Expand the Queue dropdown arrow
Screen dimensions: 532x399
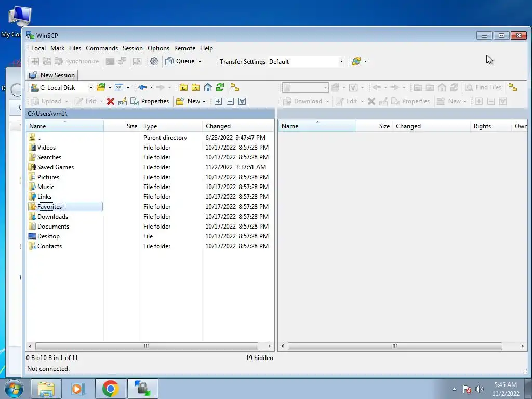(200, 61)
